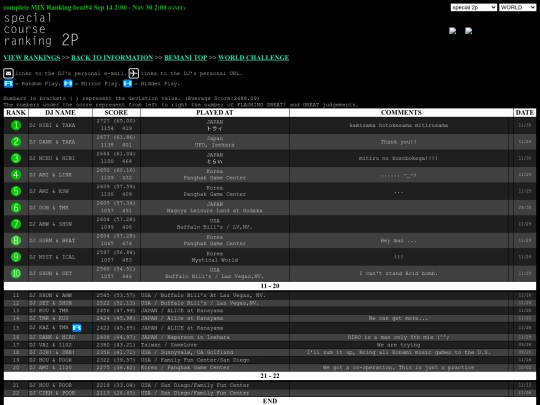Click the Random Play icon in rank 15 row
540x405 pixels.
coord(77,328)
